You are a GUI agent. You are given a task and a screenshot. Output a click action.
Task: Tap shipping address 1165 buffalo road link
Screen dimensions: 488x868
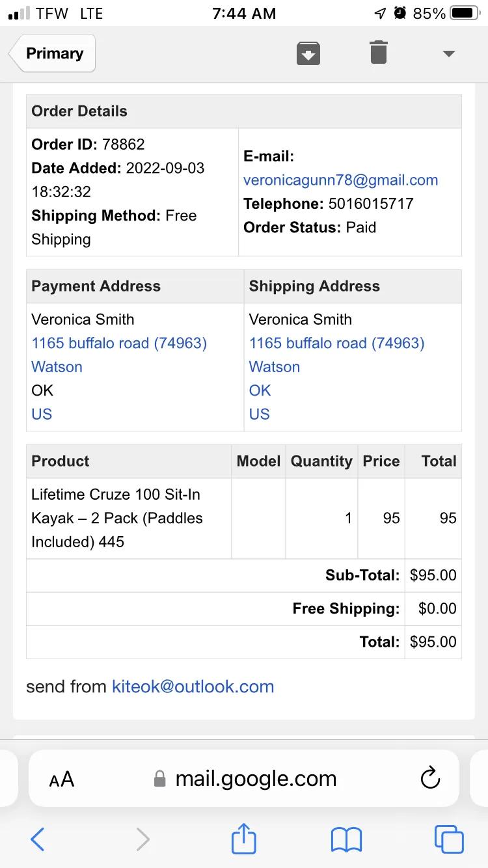pyautogui.click(x=336, y=343)
